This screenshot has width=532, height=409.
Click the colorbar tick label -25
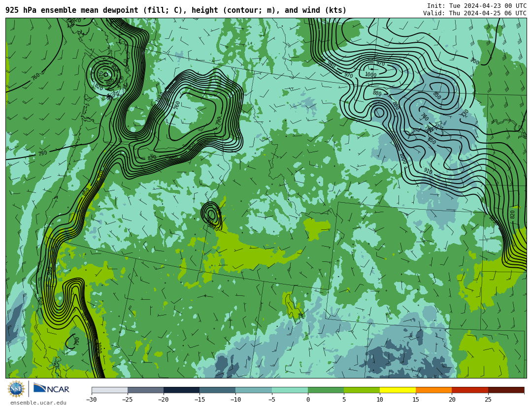click(127, 400)
